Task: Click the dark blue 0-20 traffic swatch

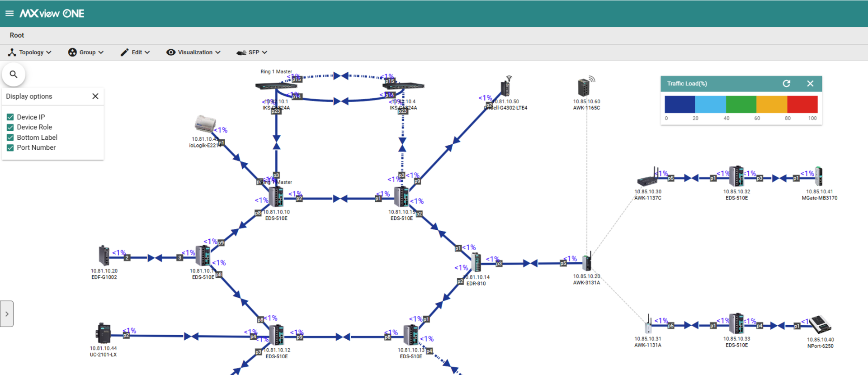Action: pyautogui.click(x=680, y=104)
